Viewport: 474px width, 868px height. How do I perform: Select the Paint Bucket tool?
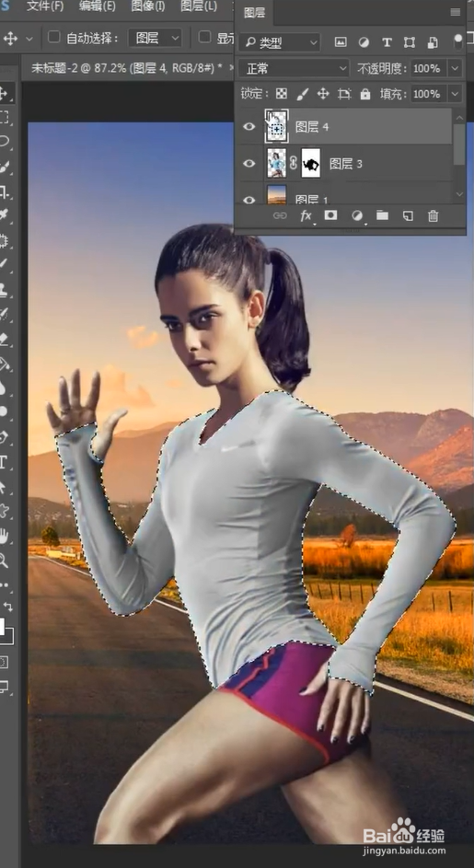tap(4, 364)
